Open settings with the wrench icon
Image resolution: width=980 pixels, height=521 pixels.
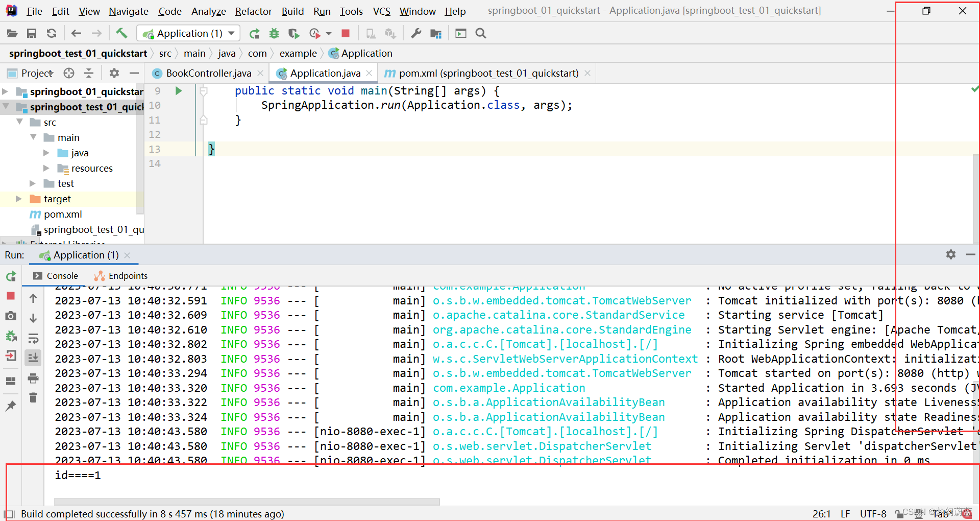pos(416,33)
